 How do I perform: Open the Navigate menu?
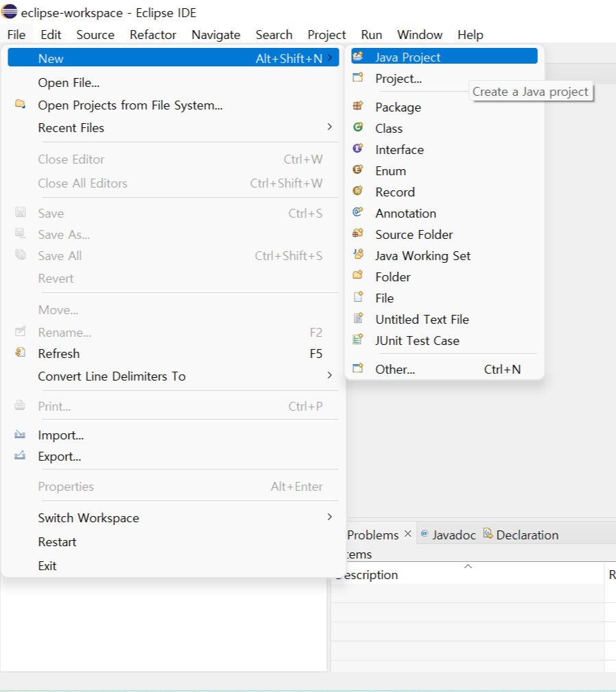coord(216,35)
